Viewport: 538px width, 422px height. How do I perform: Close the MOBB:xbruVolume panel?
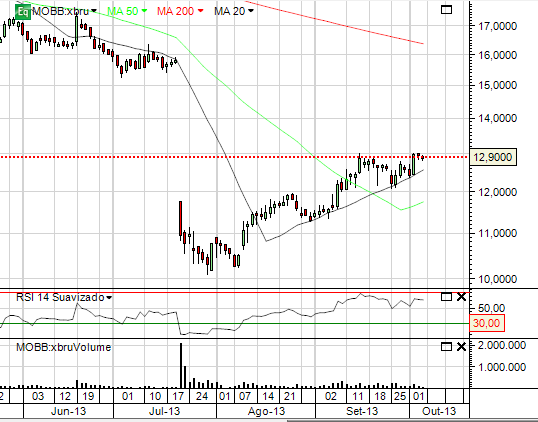[x=461, y=347]
